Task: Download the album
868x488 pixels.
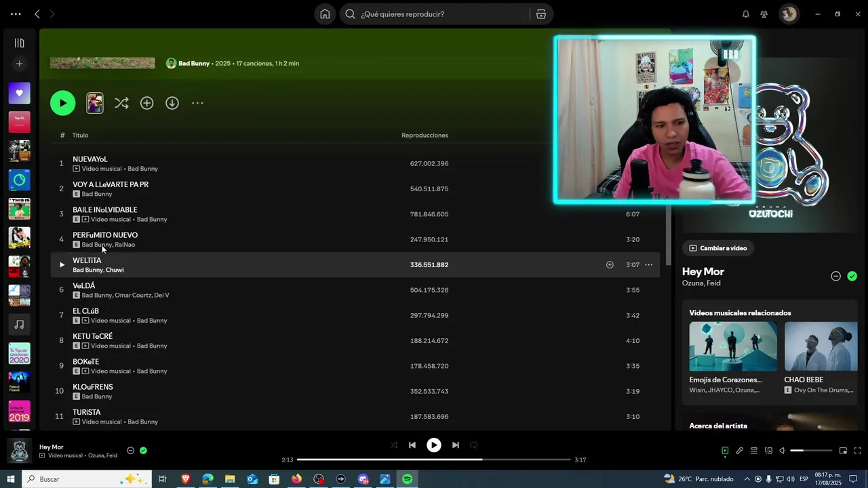Action: (172, 103)
